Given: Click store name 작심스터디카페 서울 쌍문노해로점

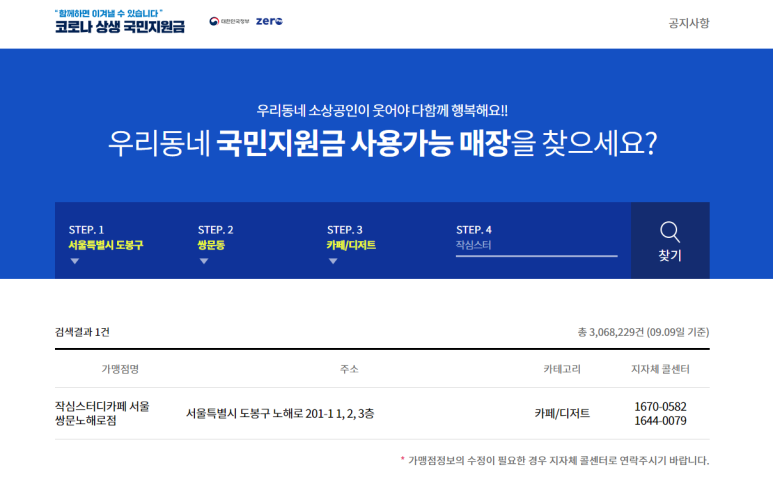Looking at the screenshot, I should coord(102,413).
